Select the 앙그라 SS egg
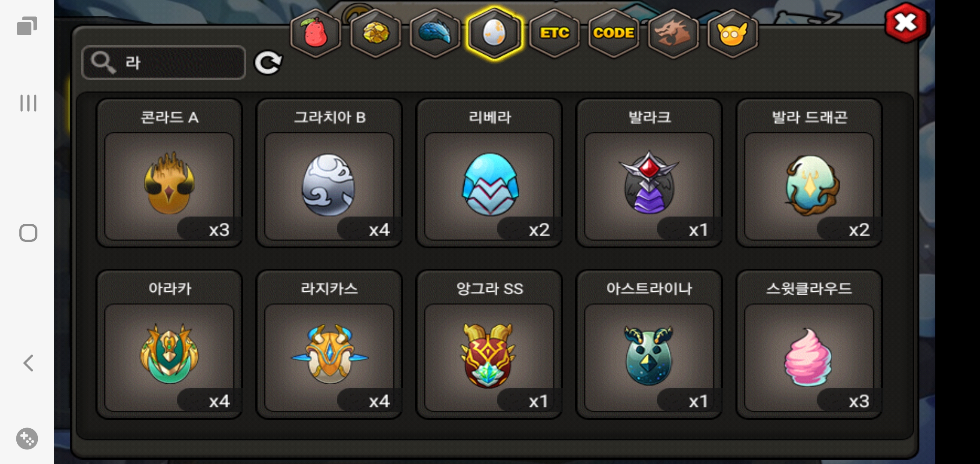 (489, 344)
